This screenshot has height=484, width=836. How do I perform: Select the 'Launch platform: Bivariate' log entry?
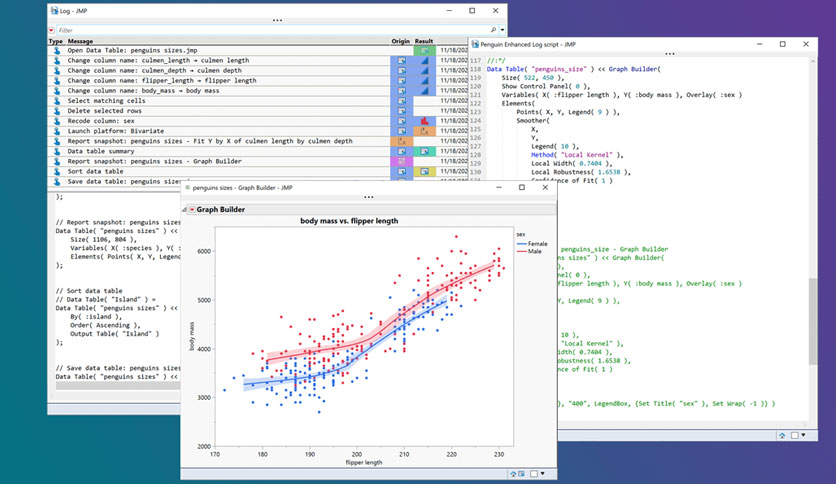[115, 131]
